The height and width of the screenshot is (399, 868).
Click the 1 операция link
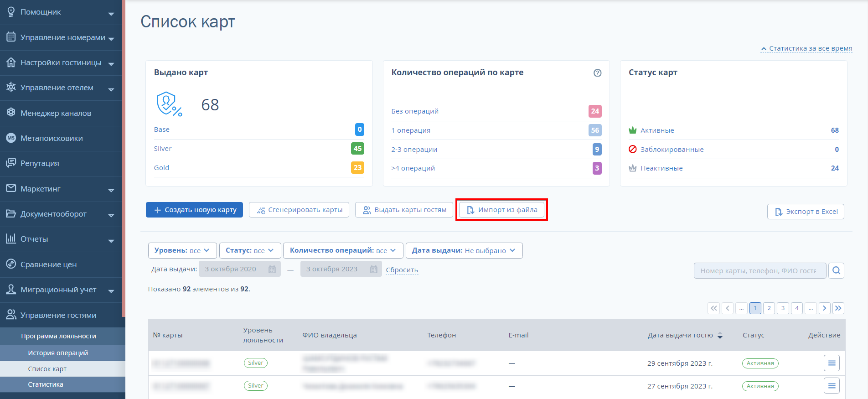411,130
